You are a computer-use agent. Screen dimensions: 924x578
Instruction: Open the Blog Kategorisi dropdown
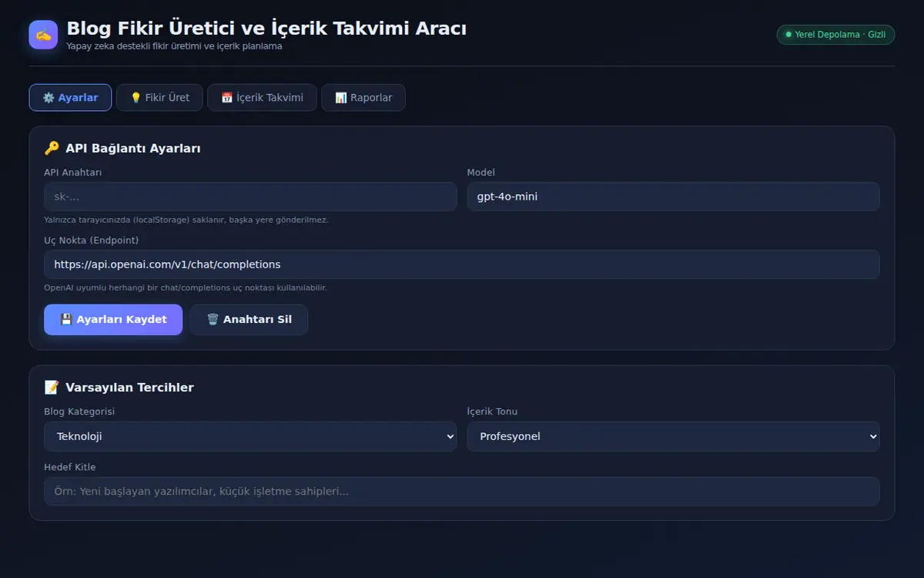(250, 436)
